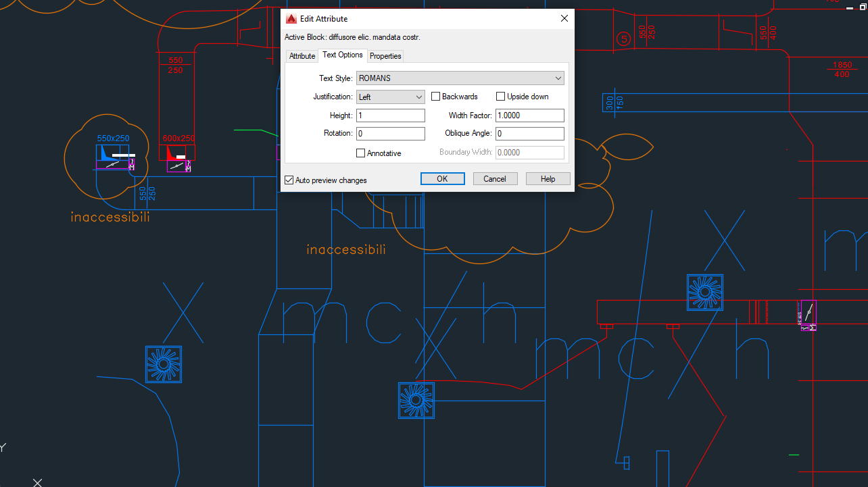Image resolution: width=868 pixels, height=487 pixels.
Task: Click inside the Width Factor field
Action: point(529,115)
